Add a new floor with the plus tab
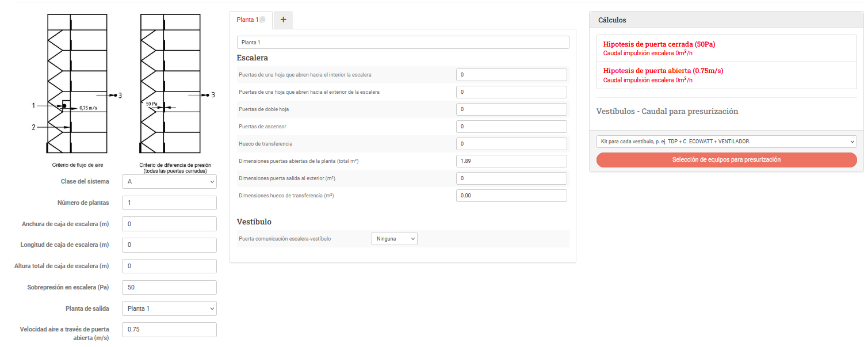 click(283, 20)
